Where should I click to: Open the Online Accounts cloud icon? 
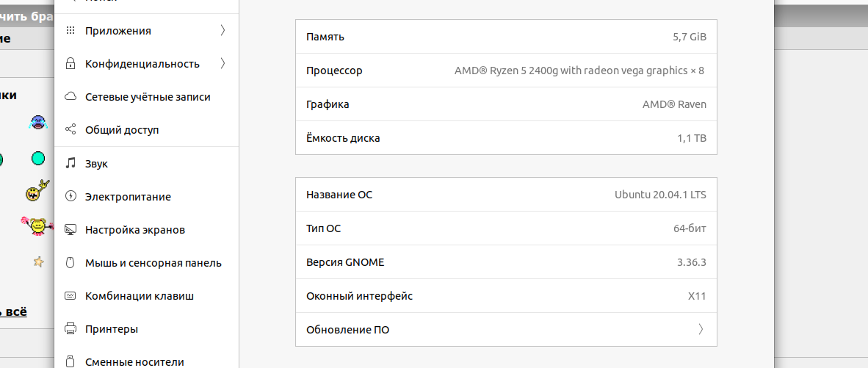[x=70, y=97]
